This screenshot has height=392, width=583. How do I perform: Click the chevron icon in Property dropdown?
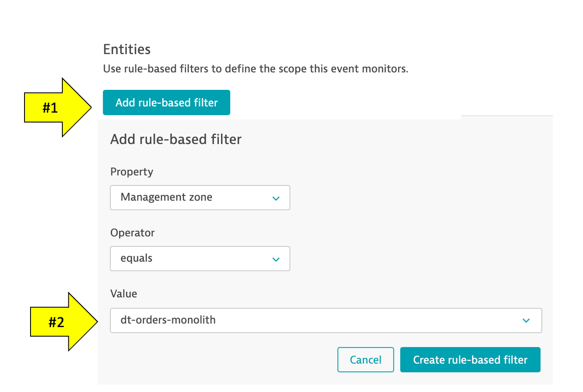[x=276, y=198]
